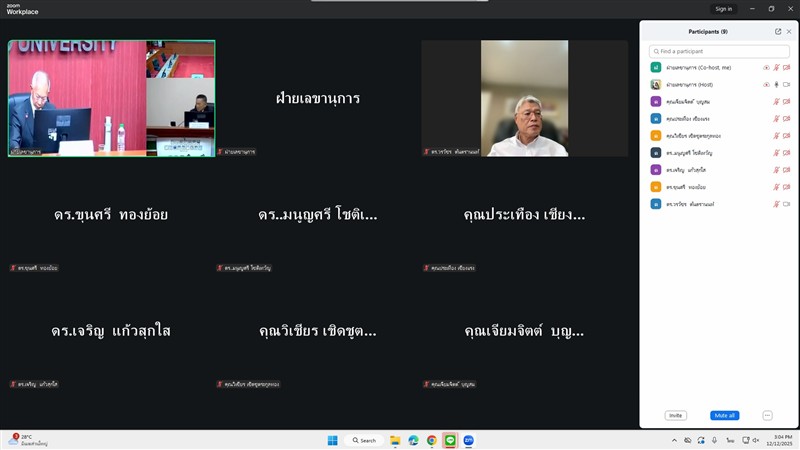Click the eye icon on the Host row
Viewport: 800px width, 450px height.
tap(766, 85)
